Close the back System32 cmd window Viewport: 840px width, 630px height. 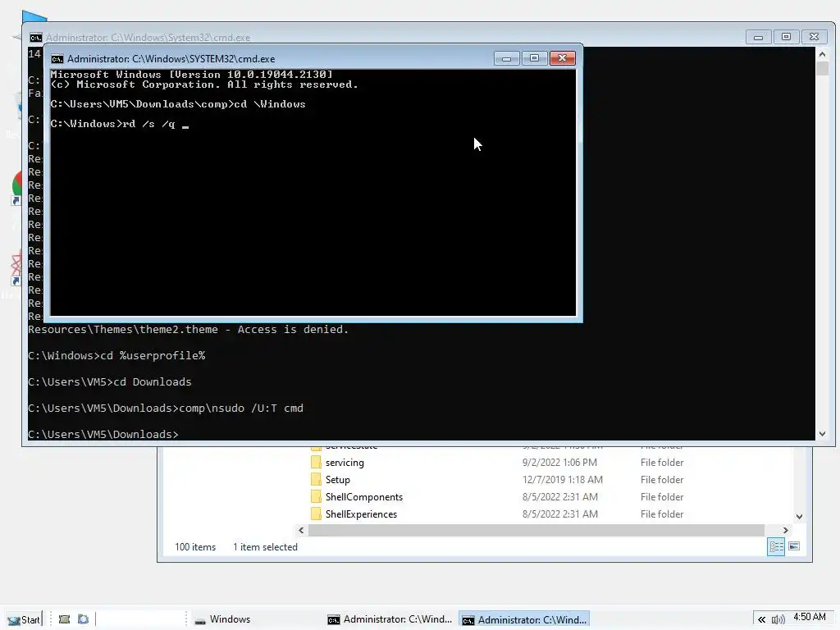(x=815, y=37)
